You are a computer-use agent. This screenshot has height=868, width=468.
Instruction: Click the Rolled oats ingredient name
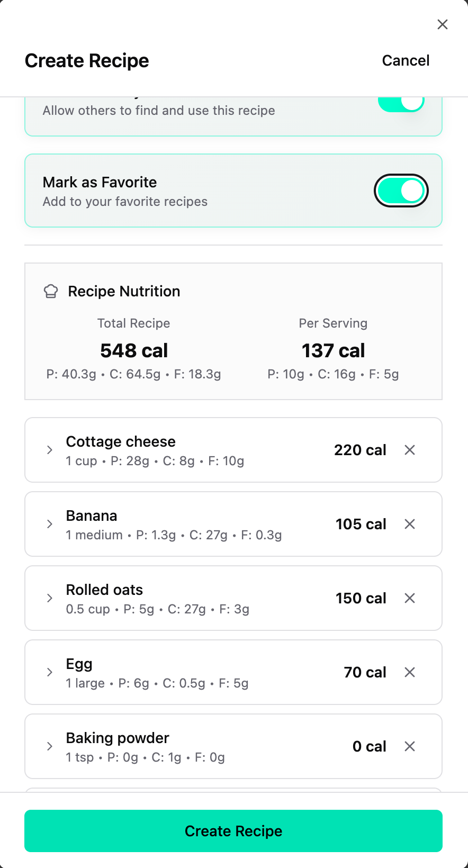104,590
